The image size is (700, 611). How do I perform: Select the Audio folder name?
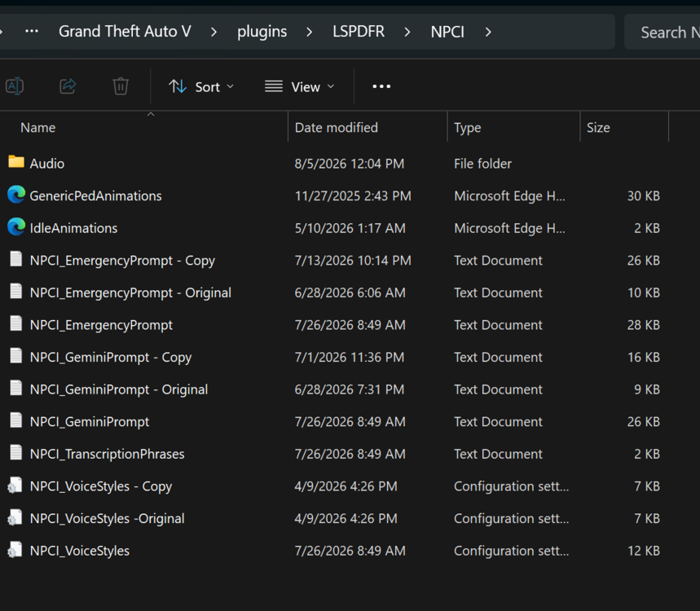(47, 164)
